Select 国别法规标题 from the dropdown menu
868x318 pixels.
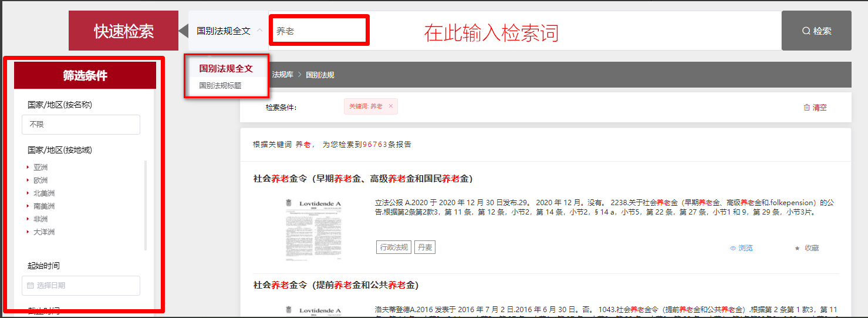pyautogui.click(x=220, y=85)
